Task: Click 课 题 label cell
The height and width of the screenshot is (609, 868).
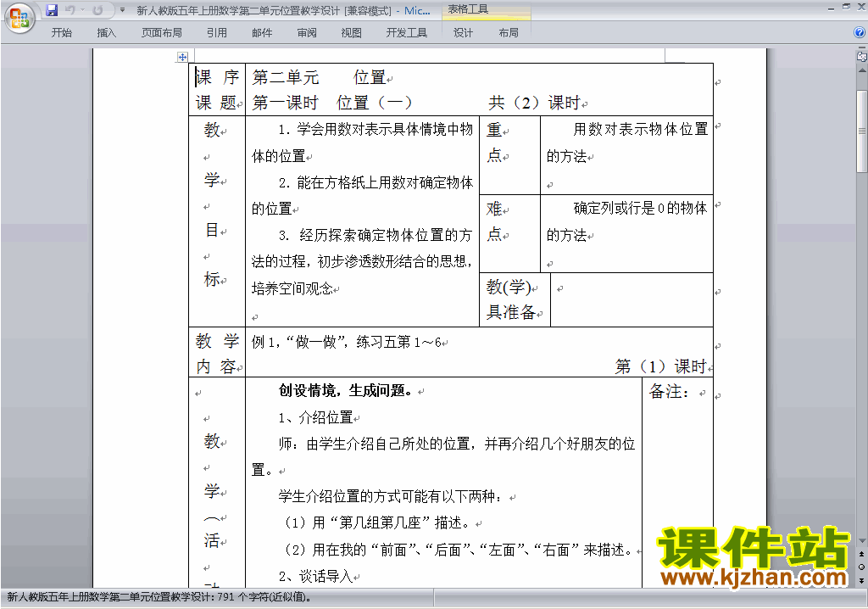Action: (217, 103)
